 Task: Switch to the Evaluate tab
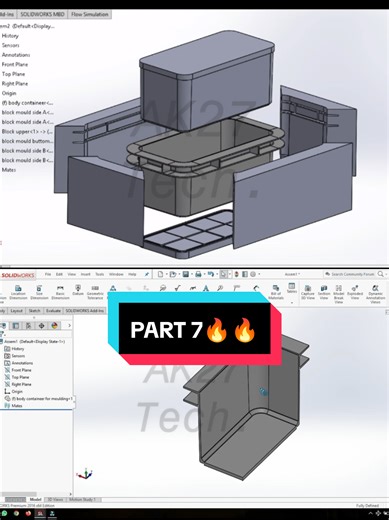53,311
